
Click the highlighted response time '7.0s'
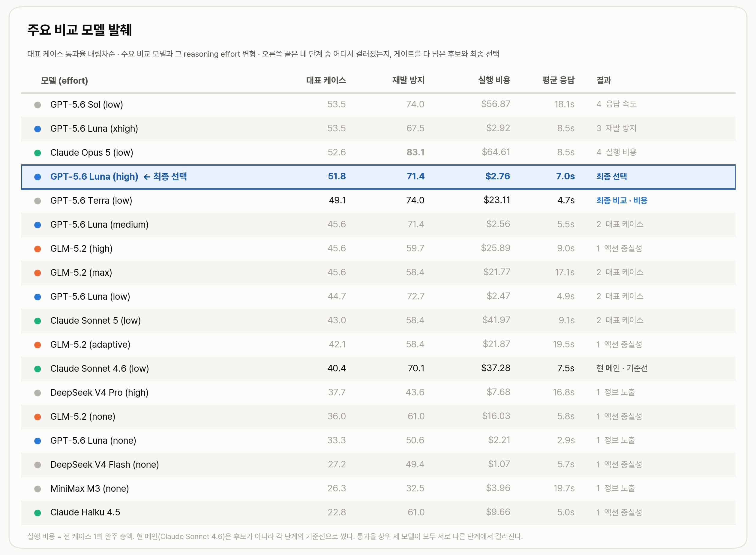(x=565, y=176)
